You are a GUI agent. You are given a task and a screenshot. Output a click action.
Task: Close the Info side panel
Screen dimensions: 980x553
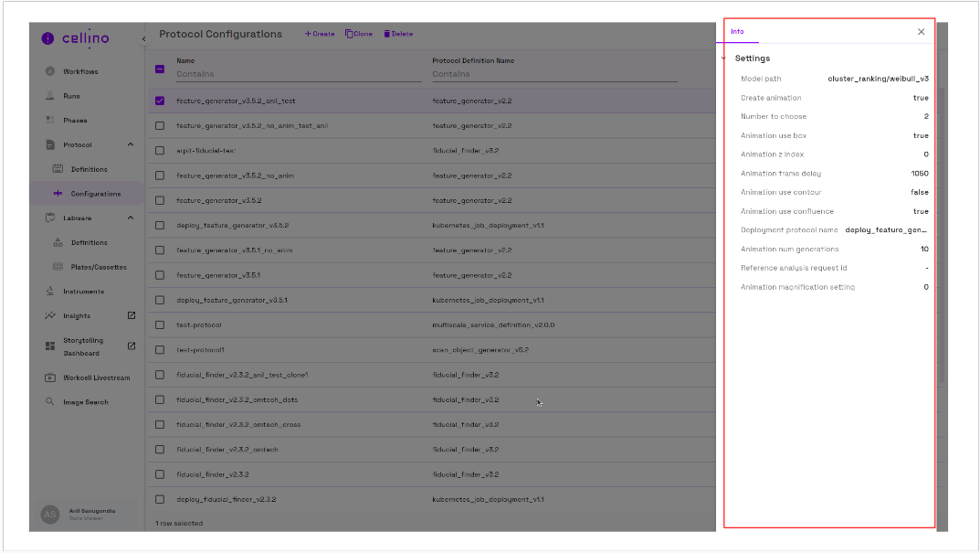[921, 32]
